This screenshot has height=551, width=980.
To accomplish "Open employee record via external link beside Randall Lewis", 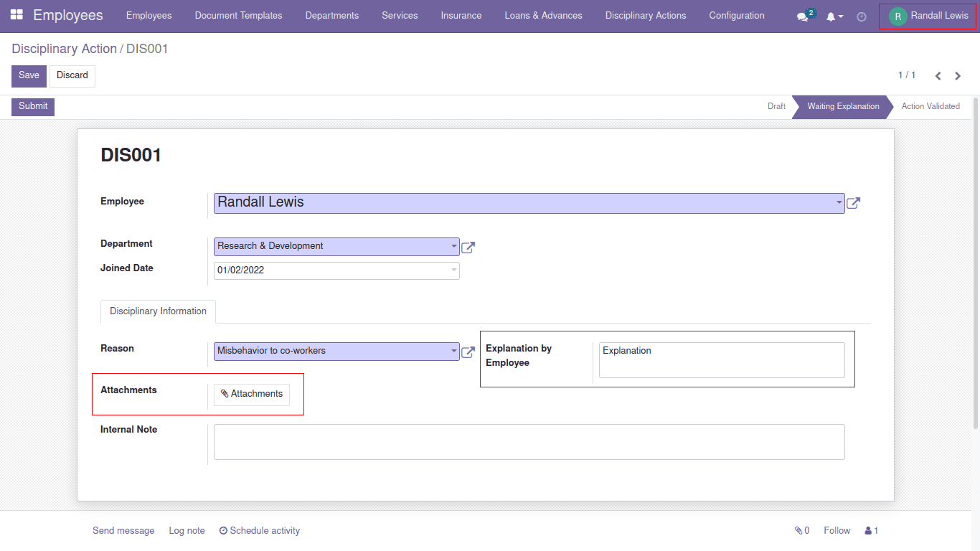I will pos(853,203).
